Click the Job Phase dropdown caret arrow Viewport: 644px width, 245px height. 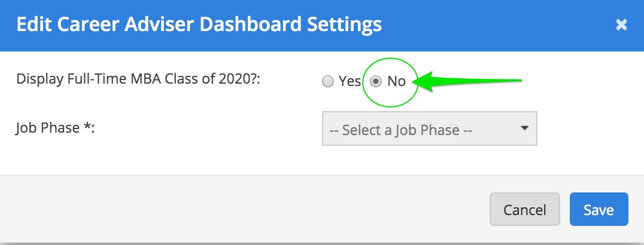(x=524, y=128)
